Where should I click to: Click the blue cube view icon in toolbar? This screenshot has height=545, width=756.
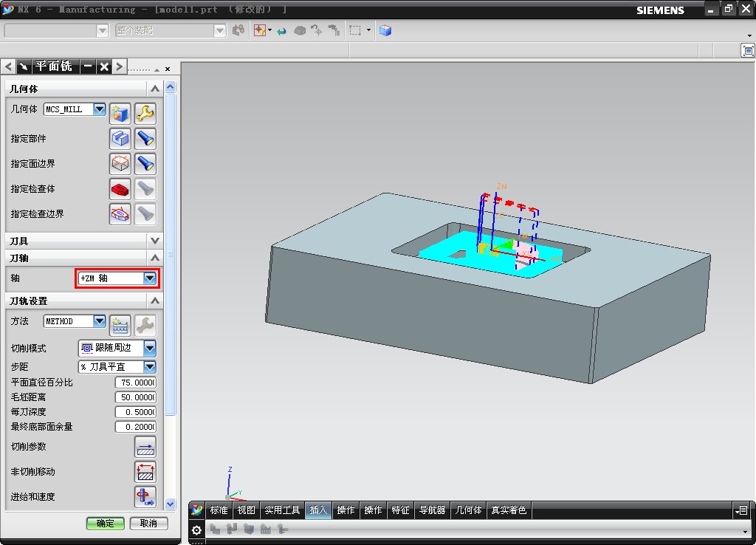[x=385, y=30]
